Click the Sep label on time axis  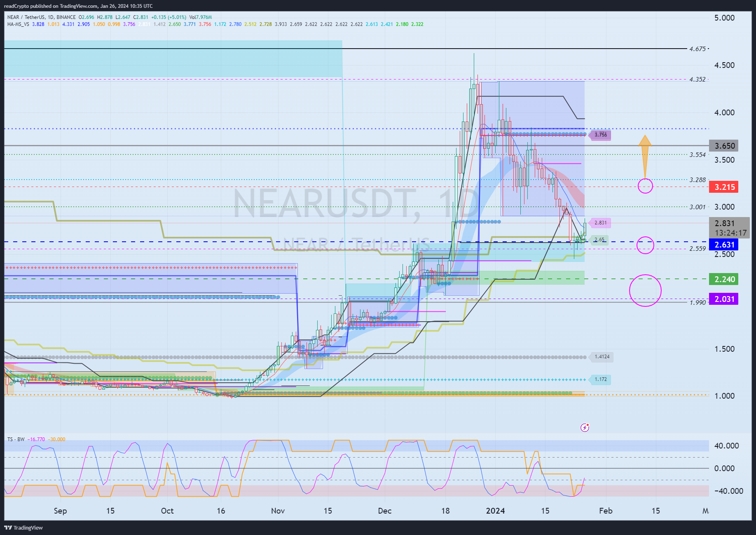[x=60, y=511]
